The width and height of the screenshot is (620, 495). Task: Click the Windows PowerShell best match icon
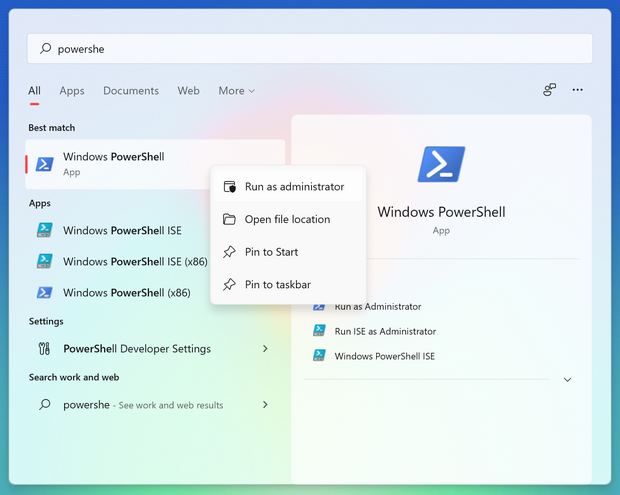[45, 164]
